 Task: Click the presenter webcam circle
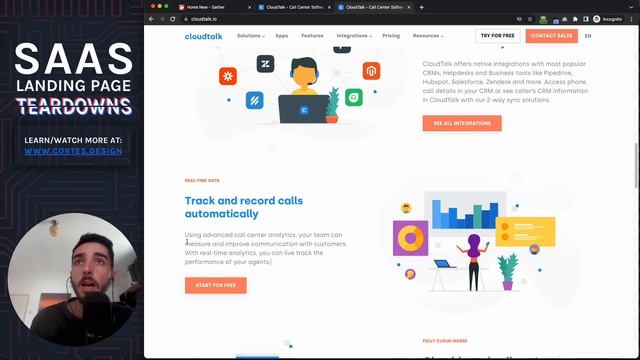coord(74,280)
